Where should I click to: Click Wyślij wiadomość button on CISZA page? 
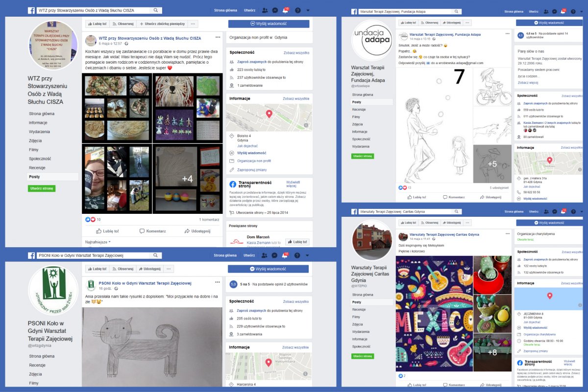pyautogui.click(x=269, y=23)
